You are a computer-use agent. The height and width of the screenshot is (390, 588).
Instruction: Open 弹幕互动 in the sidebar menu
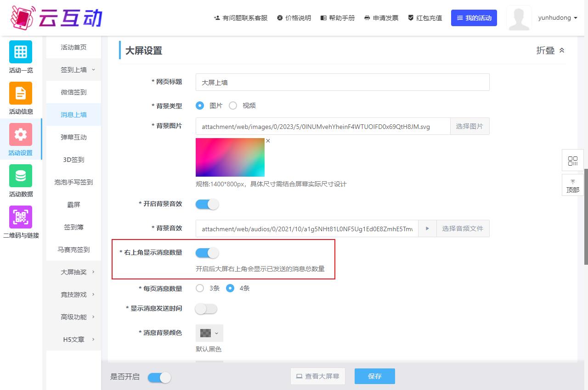pos(73,137)
